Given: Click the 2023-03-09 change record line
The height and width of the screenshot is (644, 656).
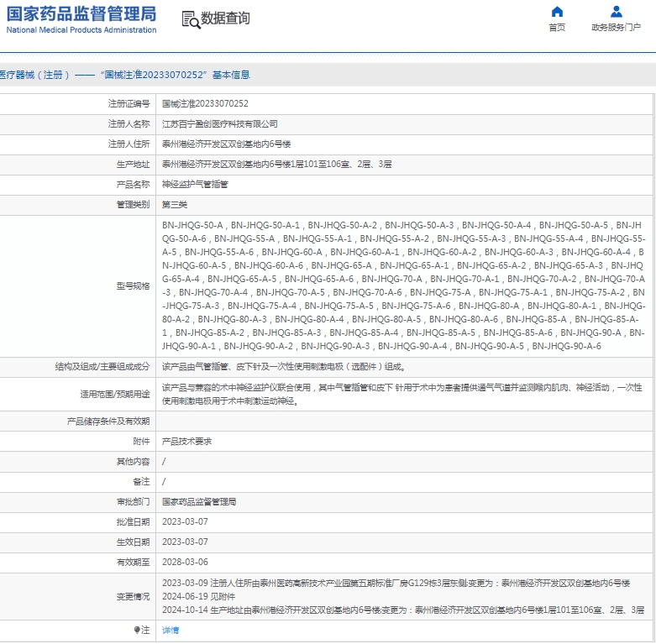Looking at the screenshot, I should pos(396,583).
